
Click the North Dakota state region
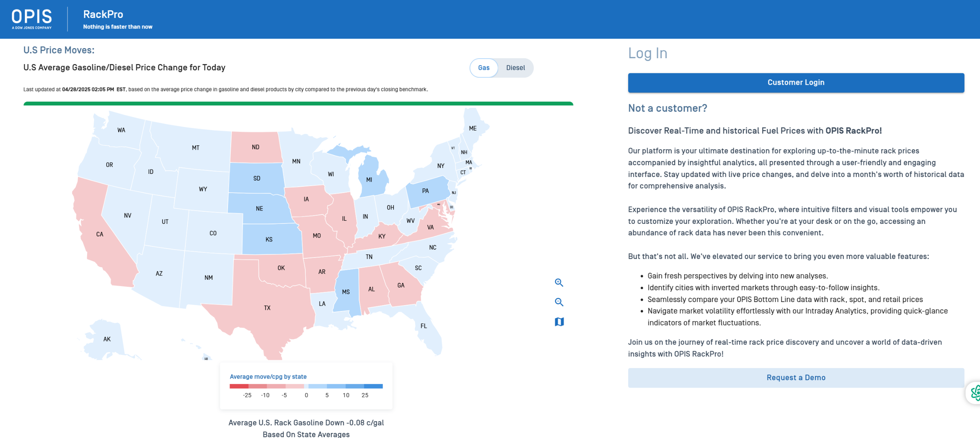[x=256, y=147]
